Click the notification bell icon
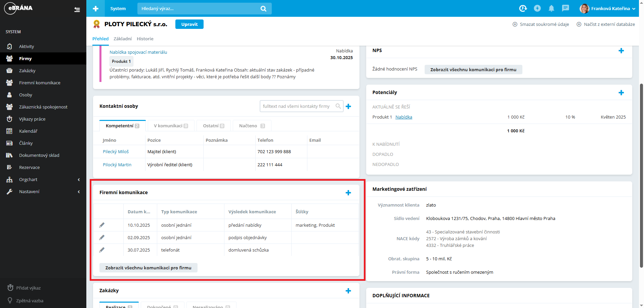The width and height of the screenshot is (644, 308). tap(551, 8)
